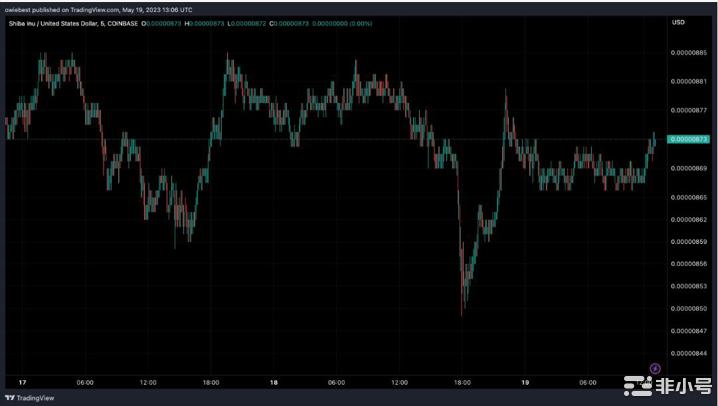Click the 0.00000844 price axis label
This screenshot has width=718, height=406.
coord(688,352)
